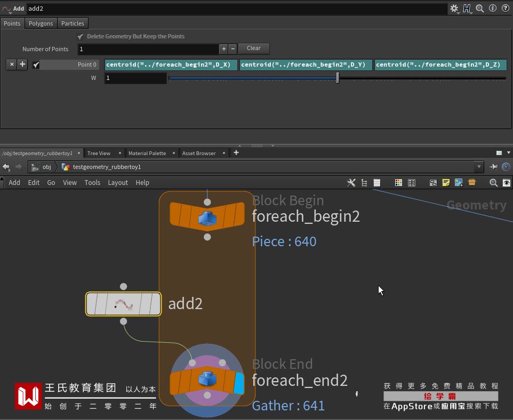
Task: Navigate forward with right arrow icon
Action: pos(18,167)
